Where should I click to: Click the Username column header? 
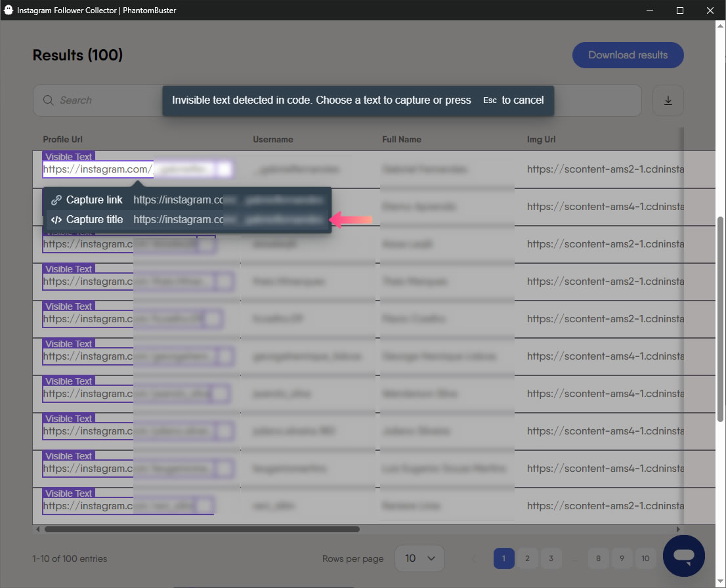coord(272,139)
